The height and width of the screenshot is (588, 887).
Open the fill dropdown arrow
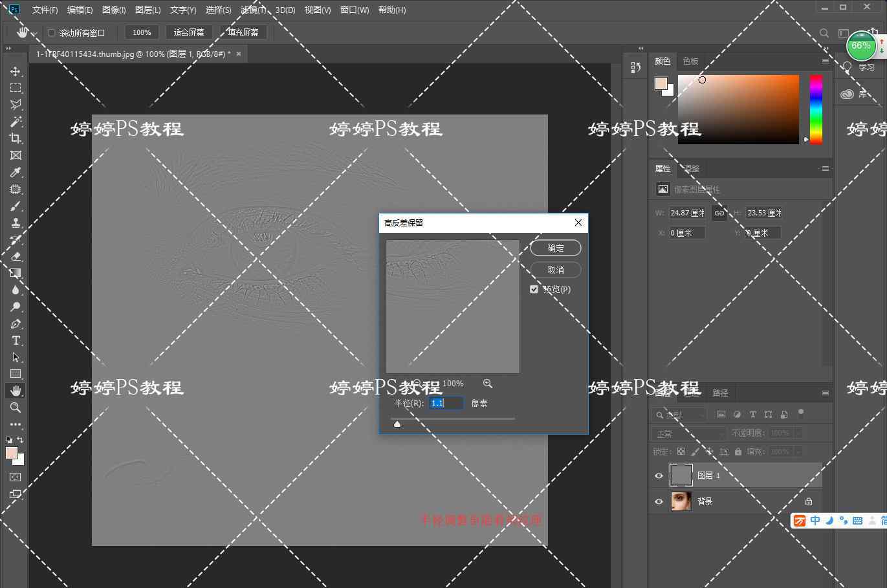798,452
